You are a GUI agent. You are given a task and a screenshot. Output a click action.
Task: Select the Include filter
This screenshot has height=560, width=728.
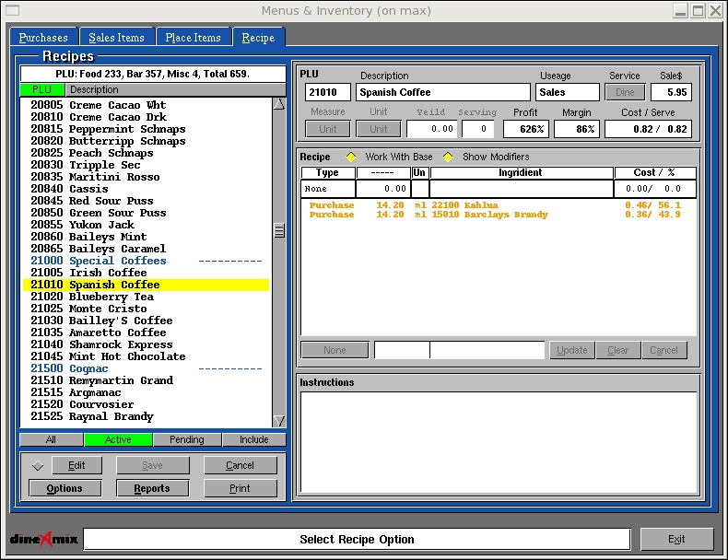[254, 439]
